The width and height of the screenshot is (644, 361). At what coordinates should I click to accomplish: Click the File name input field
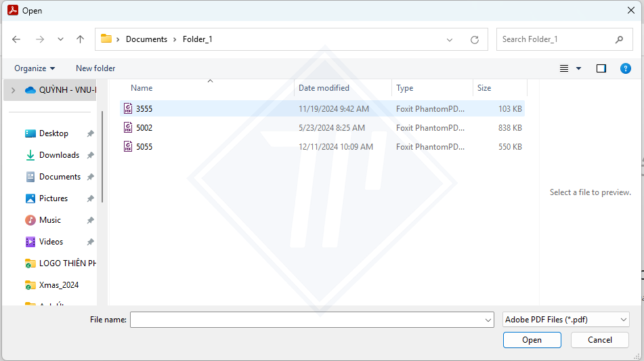307,320
